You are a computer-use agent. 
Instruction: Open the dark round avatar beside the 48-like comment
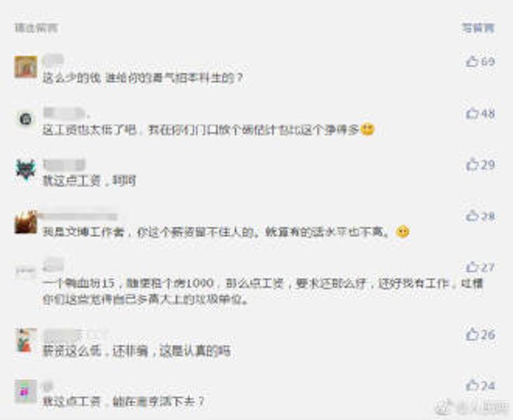click(x=25, y=118)
